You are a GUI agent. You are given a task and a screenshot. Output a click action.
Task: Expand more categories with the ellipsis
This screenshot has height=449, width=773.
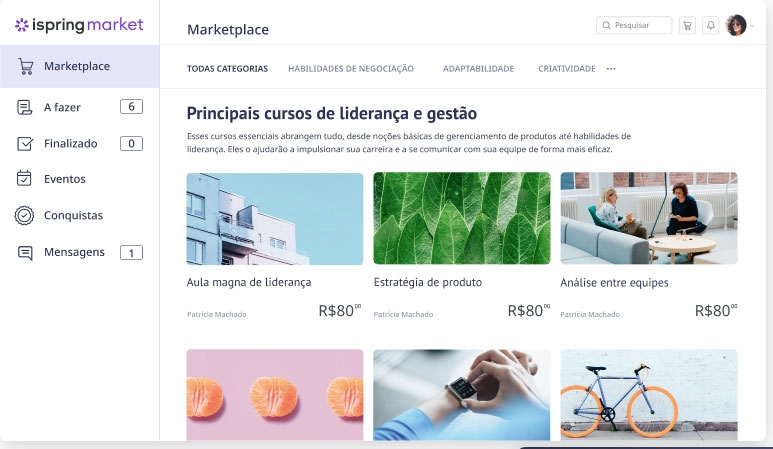click(x=611, y=69)
